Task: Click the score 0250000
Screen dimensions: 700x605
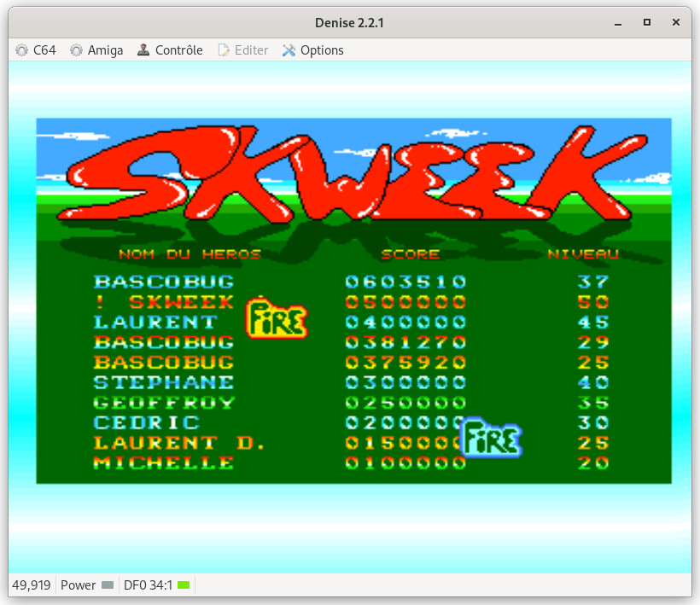Action: [x=405, y=403]
